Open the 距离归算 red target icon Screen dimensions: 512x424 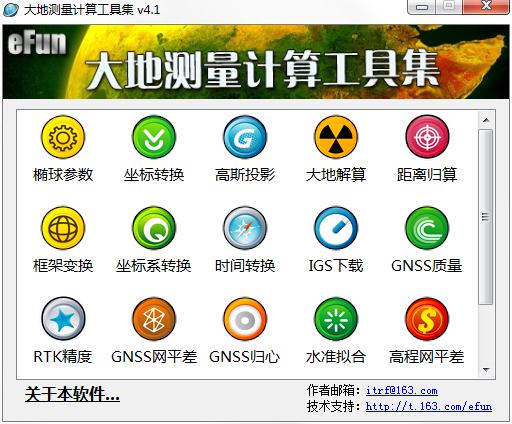coord(427,137)
